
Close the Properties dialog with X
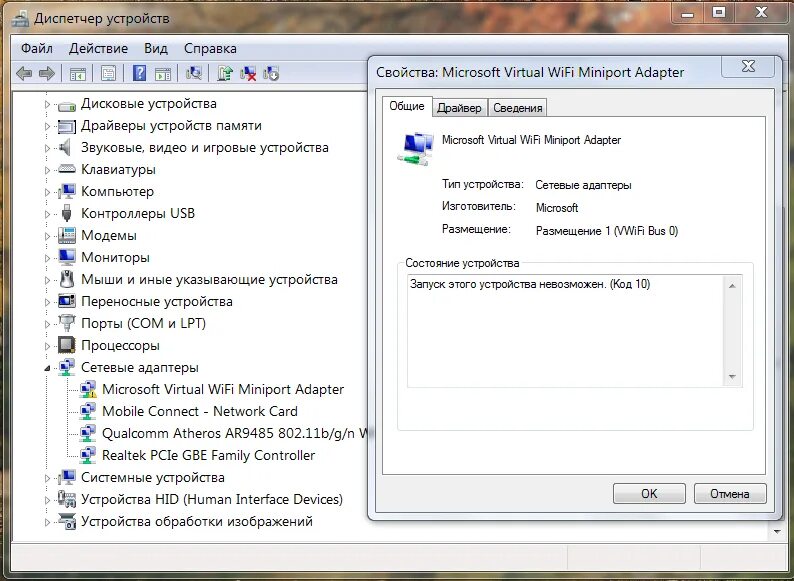(x=748, y=66)
